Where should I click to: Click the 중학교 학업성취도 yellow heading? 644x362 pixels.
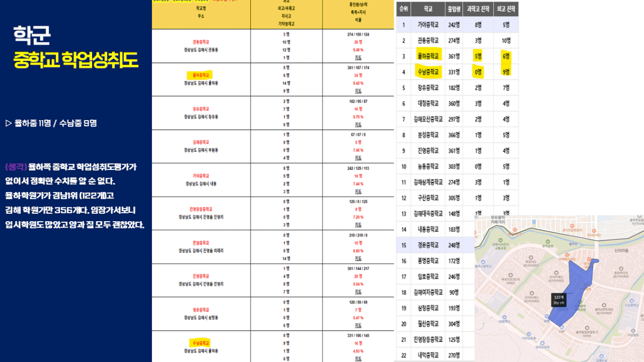tap(76, 60)
